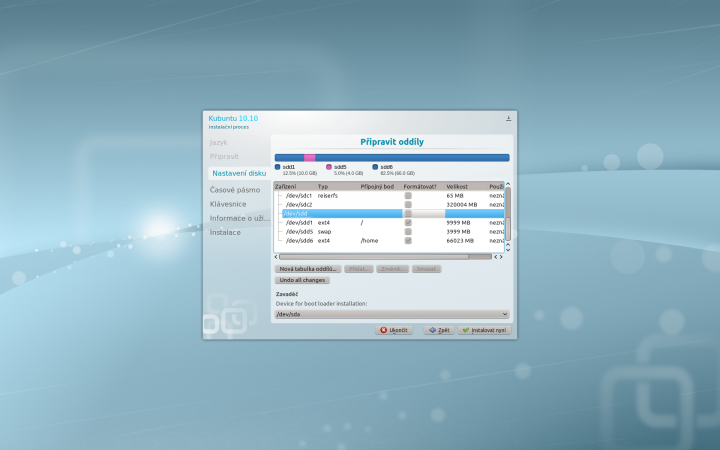
Task: Select the pink sdd5 segment in partition bar
Action: click(x=309, y=158)
